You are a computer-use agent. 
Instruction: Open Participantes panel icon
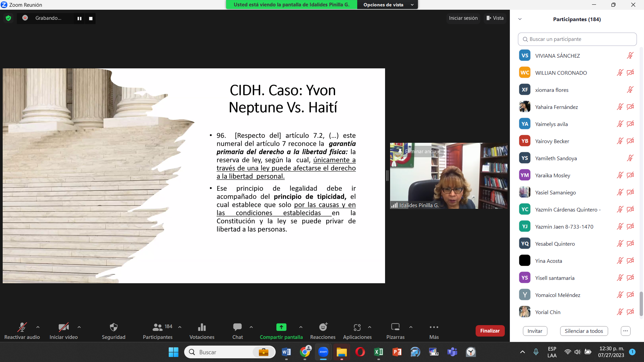coord(157,327)
